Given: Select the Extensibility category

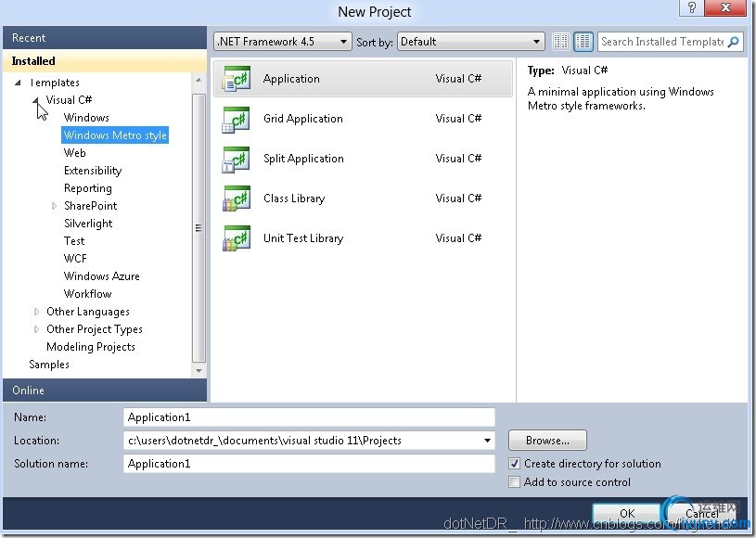Looking at the screenshot, I should 93,171.
